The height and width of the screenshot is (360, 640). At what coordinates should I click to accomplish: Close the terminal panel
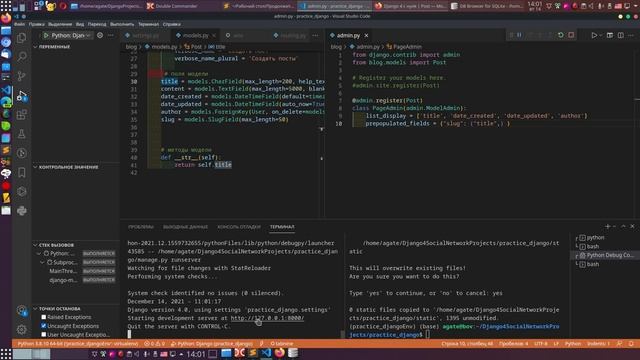pos(632,226)
